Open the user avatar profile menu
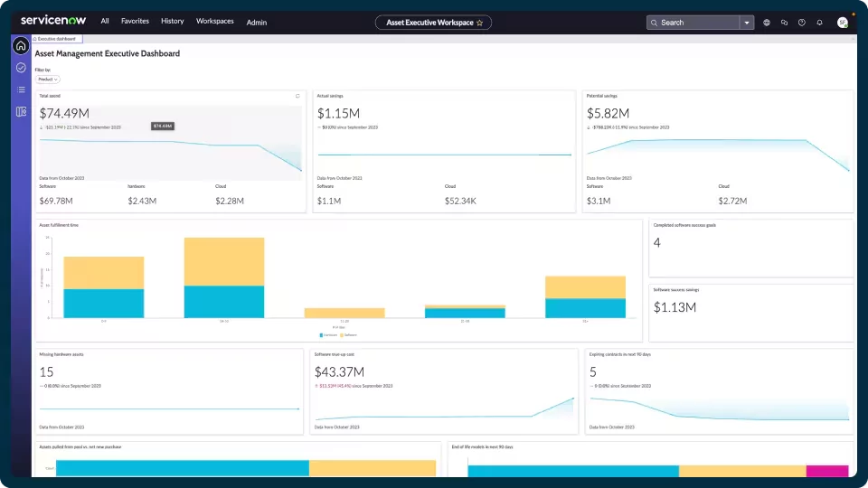This screenshot has height=488, width=868. tap(843, 23)
